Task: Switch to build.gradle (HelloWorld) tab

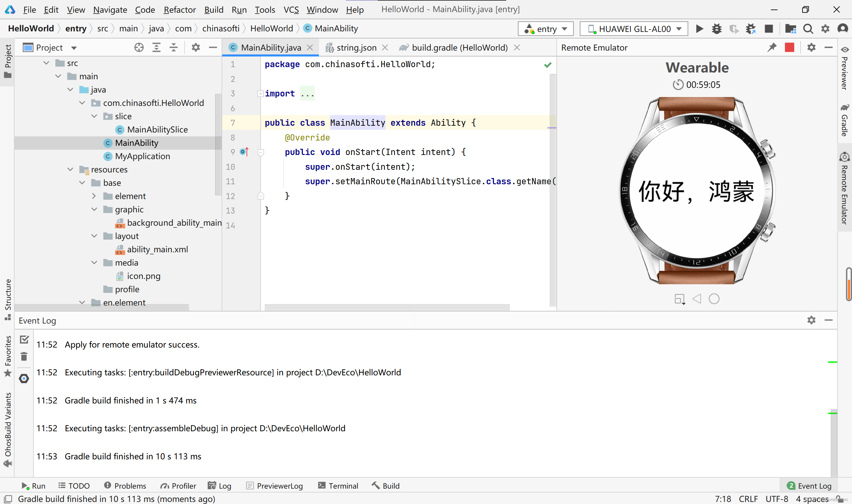Action: (459, 48)
